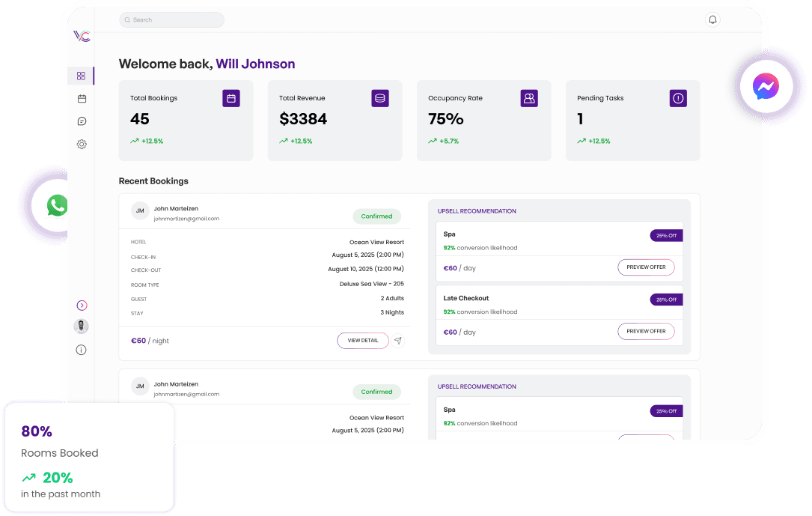The height and width of the screenshot is (516, 812).
Task: Click the Total Bookings calendar badge
Action: [231, 98]
